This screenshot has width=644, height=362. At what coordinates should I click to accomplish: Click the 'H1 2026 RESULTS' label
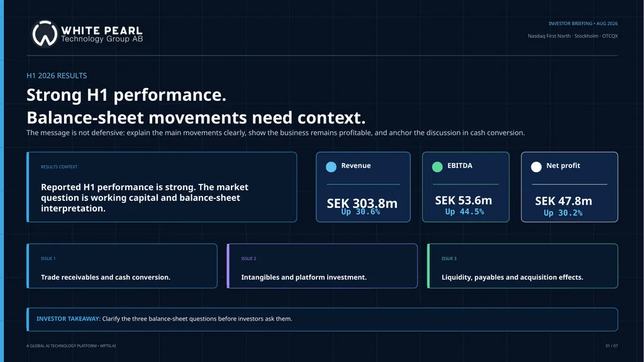pyautogui.click(x=57, y=76)
